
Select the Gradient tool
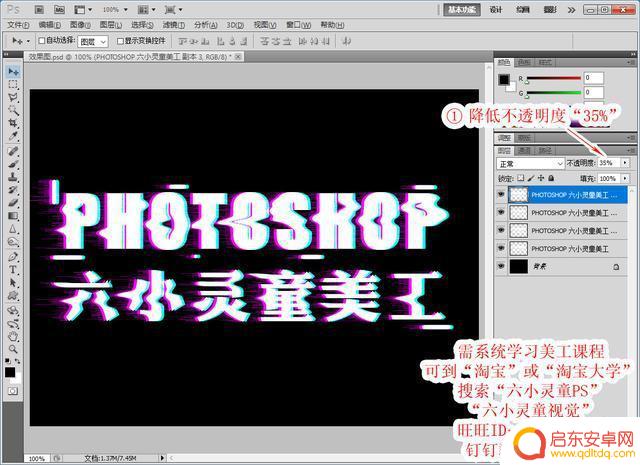(x=13, y=216)
